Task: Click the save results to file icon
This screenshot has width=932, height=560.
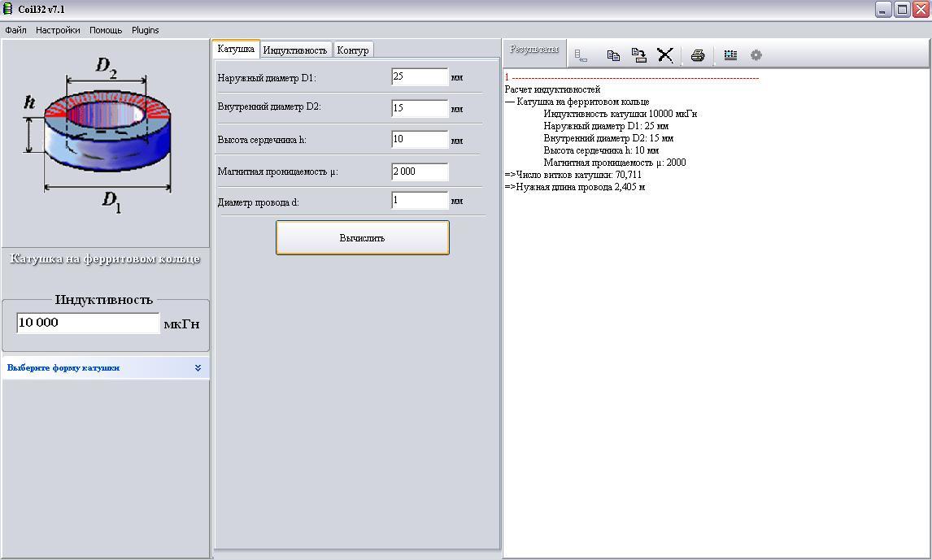Action: point(639,55)
